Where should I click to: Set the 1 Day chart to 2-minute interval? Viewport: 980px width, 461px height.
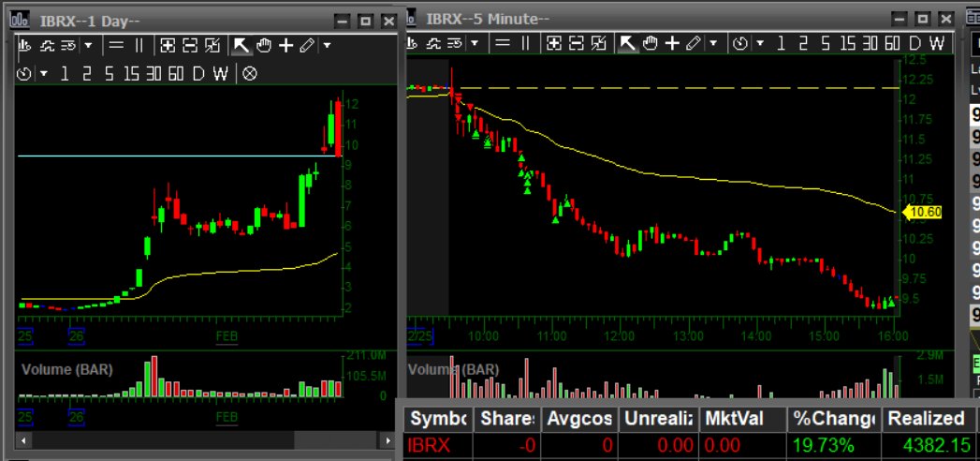coord(86,74)
